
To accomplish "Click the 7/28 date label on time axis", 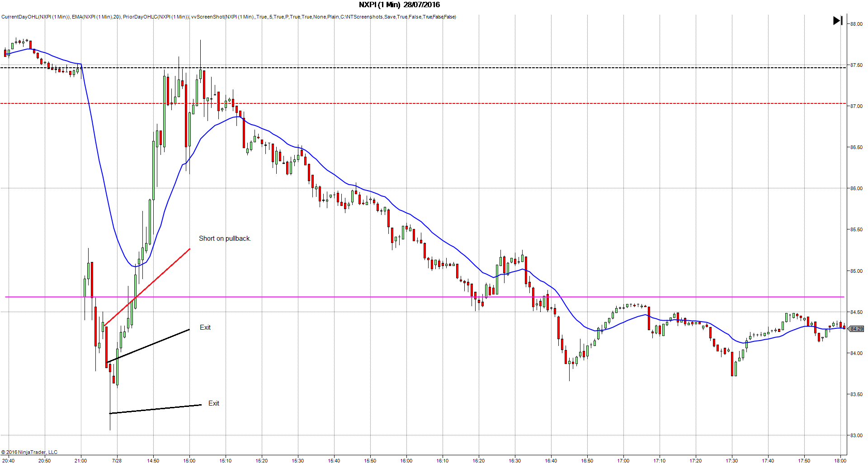I will (x=117, y=461).
